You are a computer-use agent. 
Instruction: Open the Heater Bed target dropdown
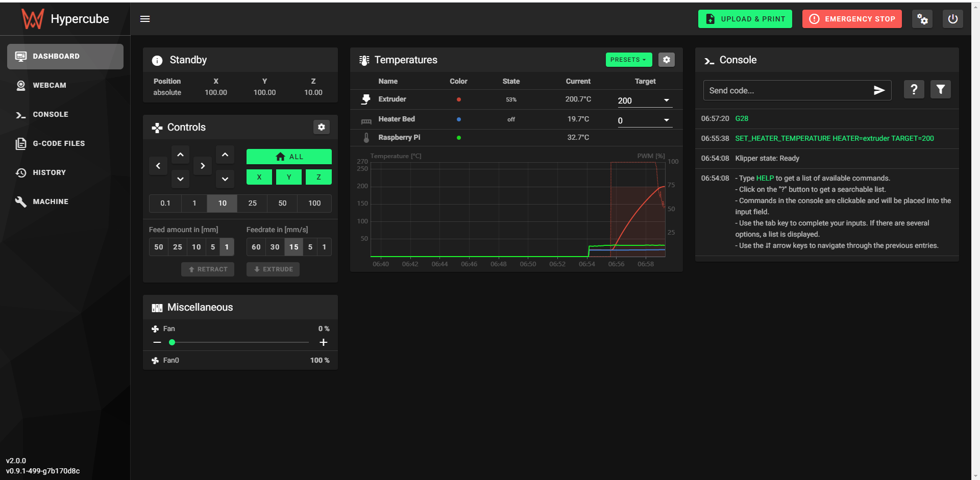(x=666, y=120)
